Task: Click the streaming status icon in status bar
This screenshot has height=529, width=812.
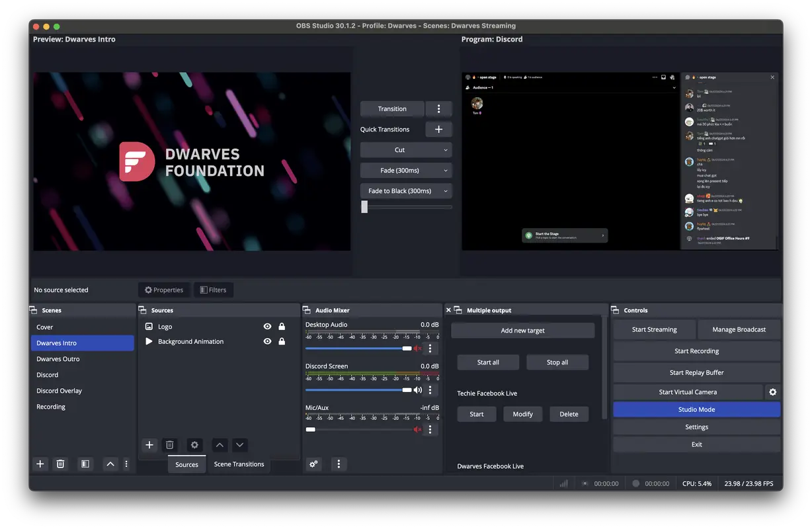Action: tap(585, 483)
